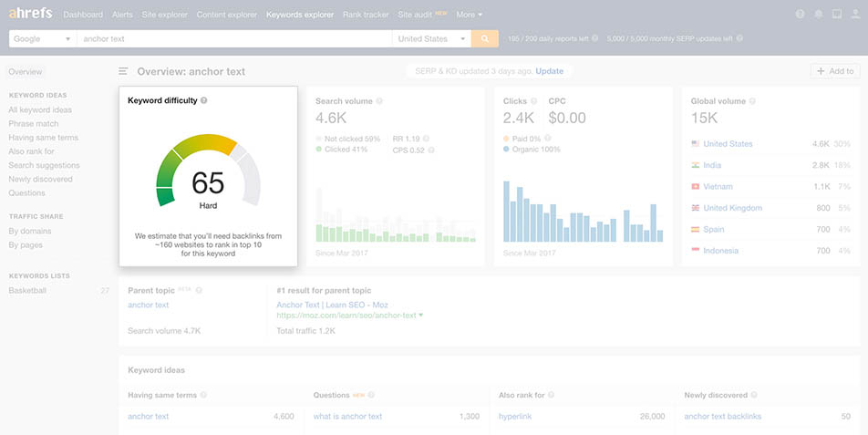
Task: Open Phrase match in sidebar
Action: point(33,124)
